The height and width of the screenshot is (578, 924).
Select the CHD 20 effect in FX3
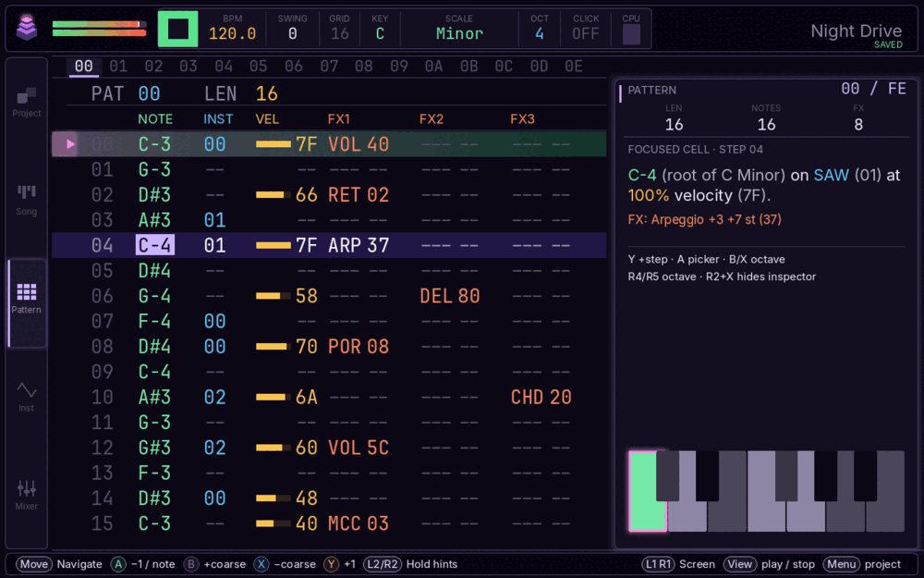coord(541,398)
